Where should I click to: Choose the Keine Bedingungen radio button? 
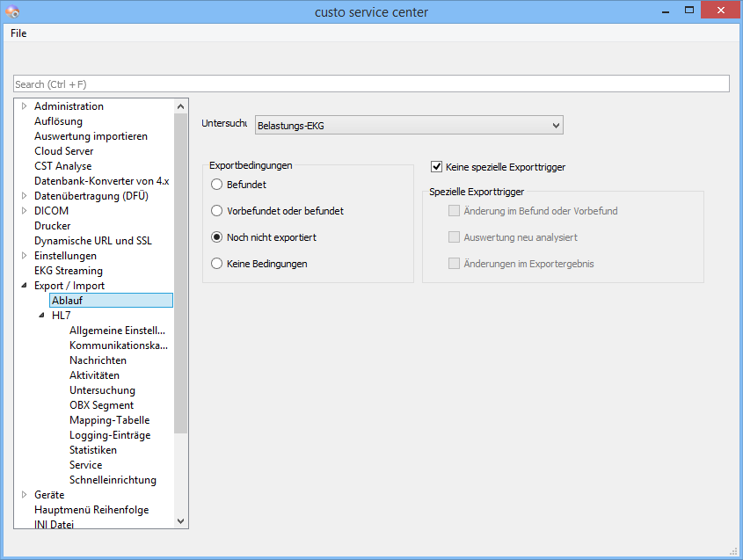(x=217, y=263)
